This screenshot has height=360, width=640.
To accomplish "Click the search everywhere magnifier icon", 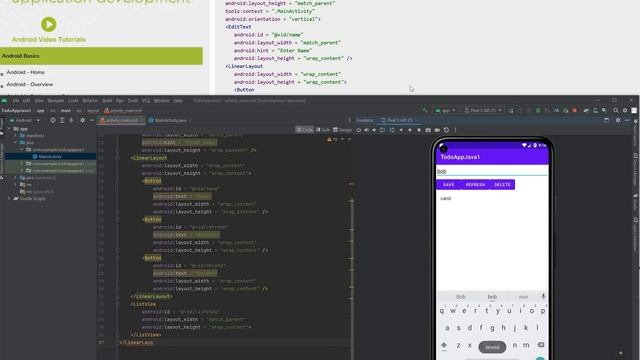I will tap(616, 110).
